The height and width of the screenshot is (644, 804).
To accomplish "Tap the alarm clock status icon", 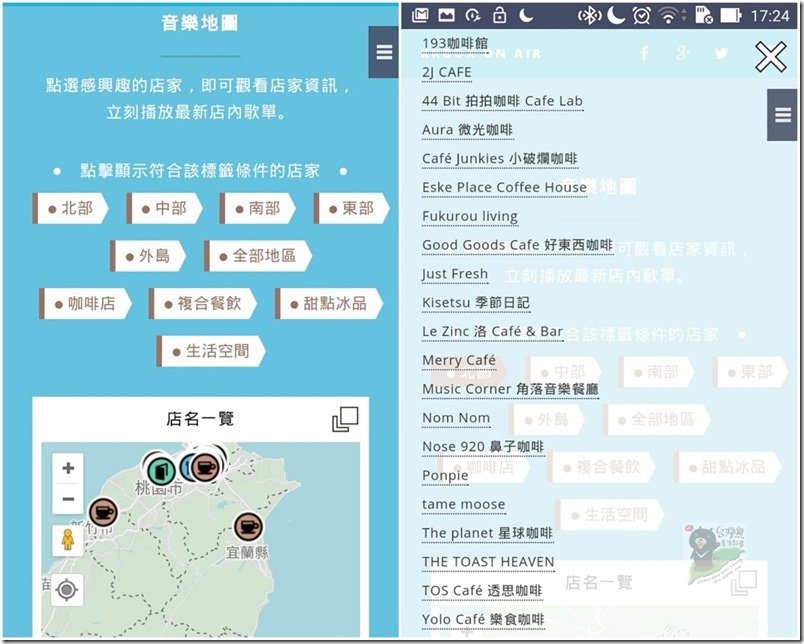I will click(641, 15).
